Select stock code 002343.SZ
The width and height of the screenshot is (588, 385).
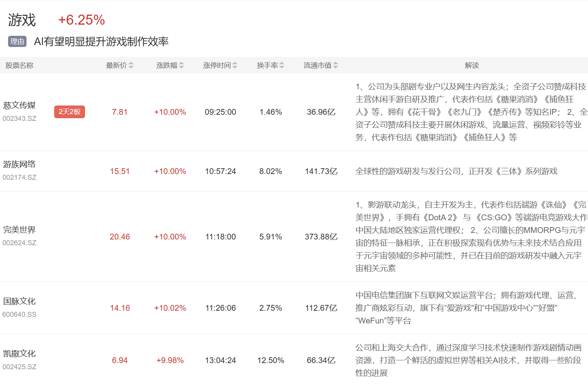(20, 119)
